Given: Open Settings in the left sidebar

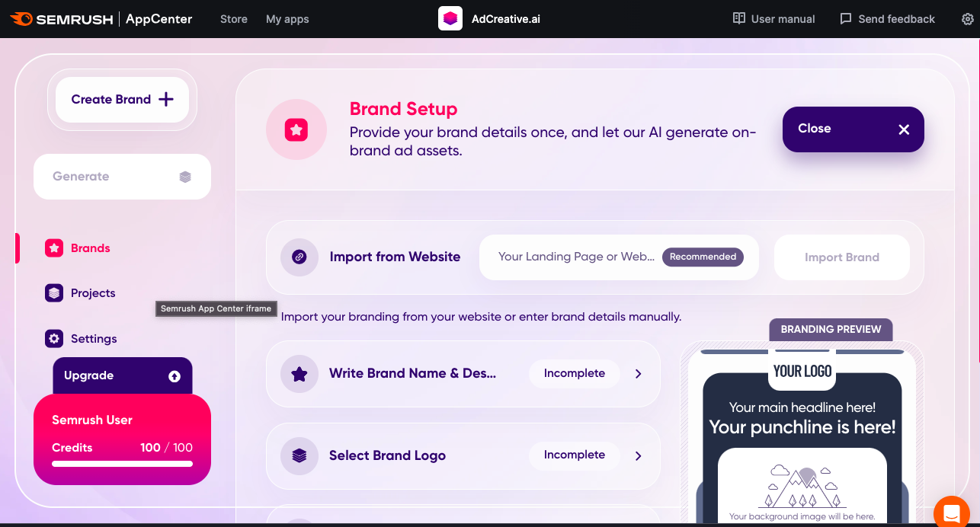Looking at the screenshot, I should (x=93, y=339).
